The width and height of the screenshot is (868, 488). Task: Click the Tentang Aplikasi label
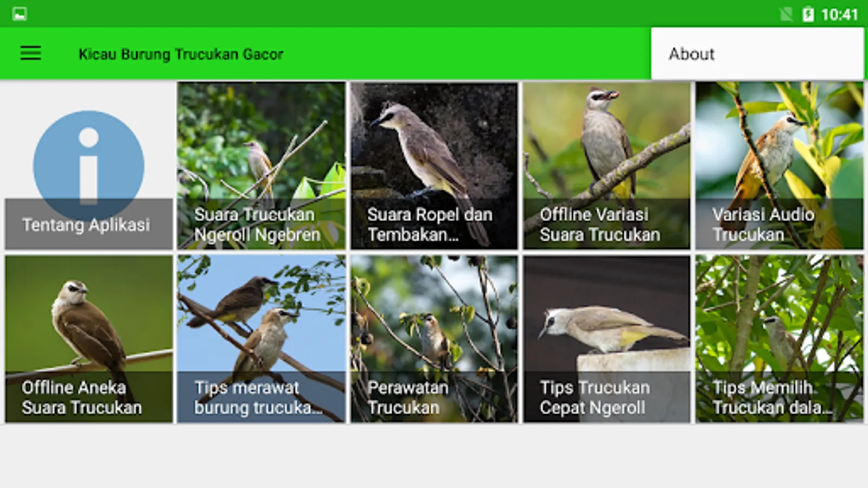coord(86,225)
